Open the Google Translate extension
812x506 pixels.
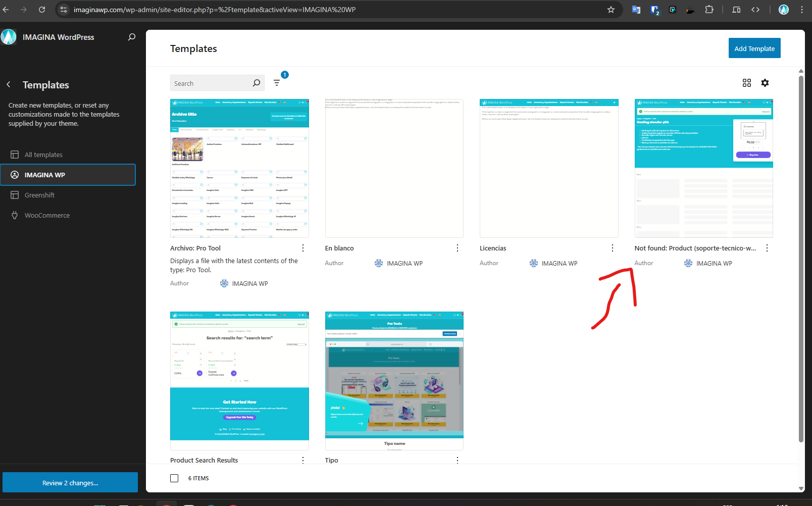click(636, 10)
